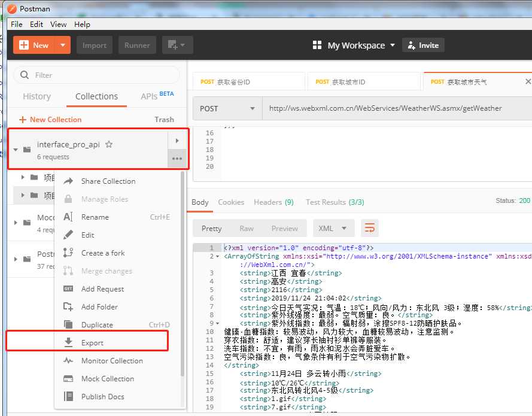Star the interface_pro_api collection

click(109, 144)
